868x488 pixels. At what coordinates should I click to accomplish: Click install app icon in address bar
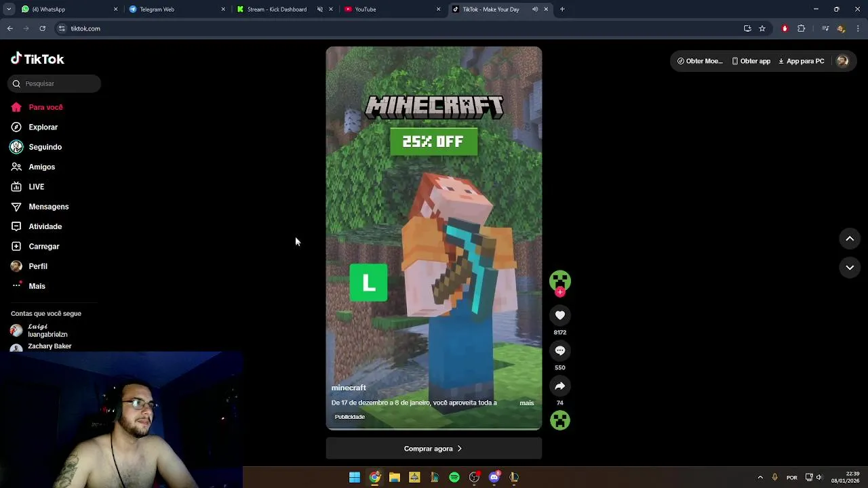747,28
